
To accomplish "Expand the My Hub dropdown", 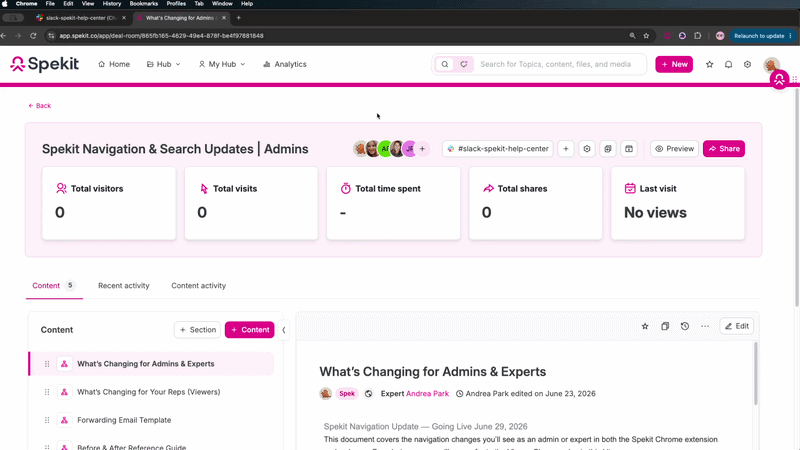I will pyautogui.click(x=221, y=64).
